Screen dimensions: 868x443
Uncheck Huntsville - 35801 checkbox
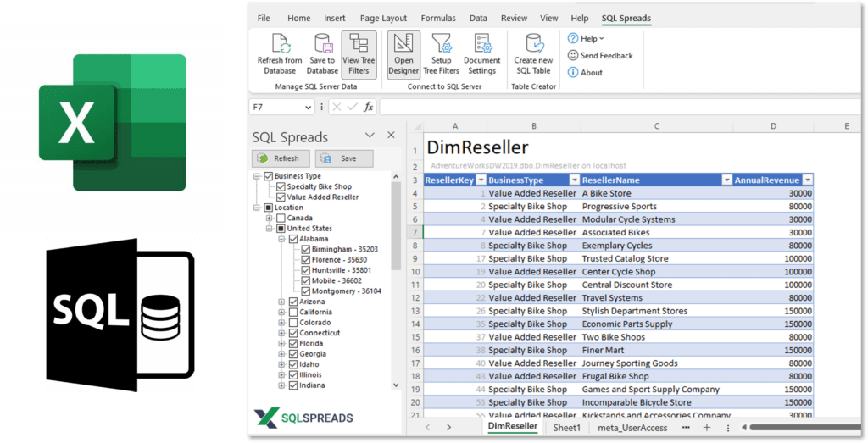coord(305,270)
